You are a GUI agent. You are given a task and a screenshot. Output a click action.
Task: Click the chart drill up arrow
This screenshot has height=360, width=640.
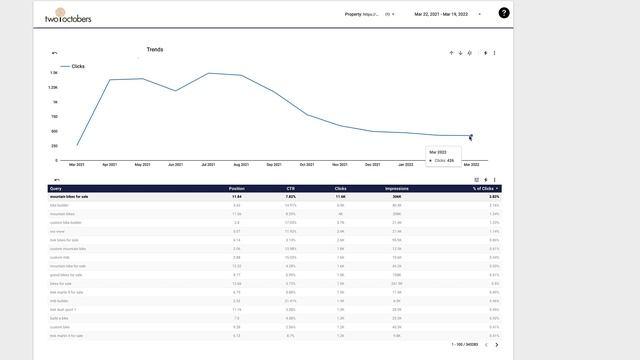click(451, 53)
